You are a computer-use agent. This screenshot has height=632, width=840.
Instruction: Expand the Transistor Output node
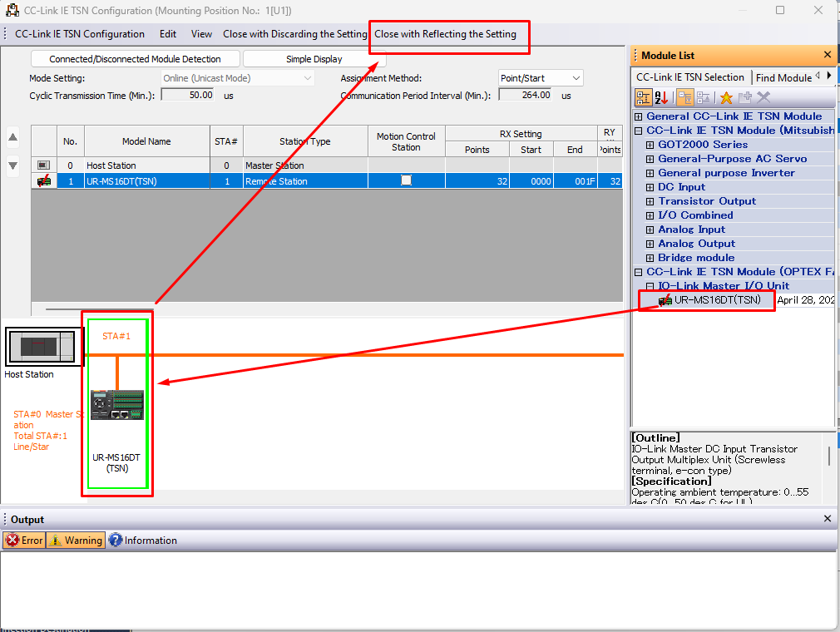point(650,201)
